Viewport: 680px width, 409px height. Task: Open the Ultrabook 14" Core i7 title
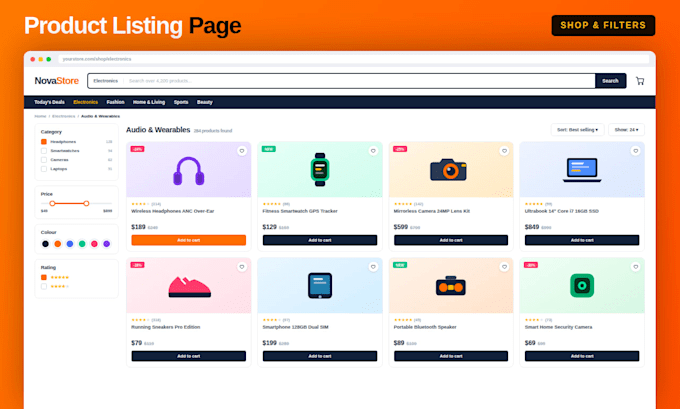(562, 211)
